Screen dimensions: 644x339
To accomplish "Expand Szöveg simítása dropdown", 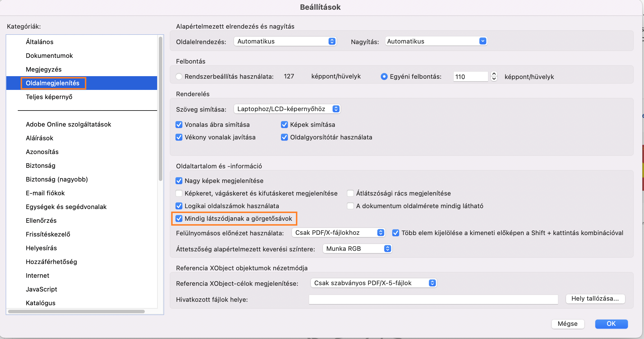I will [287, 109].
